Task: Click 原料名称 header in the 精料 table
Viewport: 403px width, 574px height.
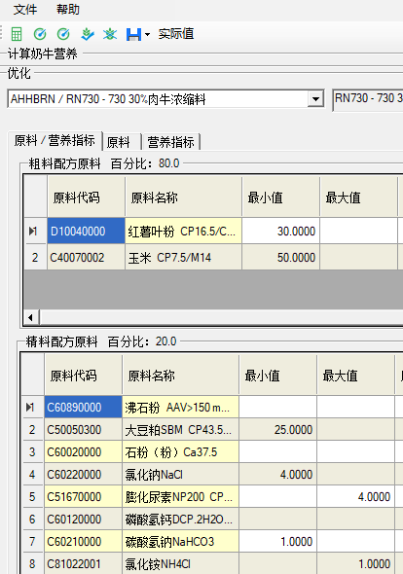Action: point(180,376)
